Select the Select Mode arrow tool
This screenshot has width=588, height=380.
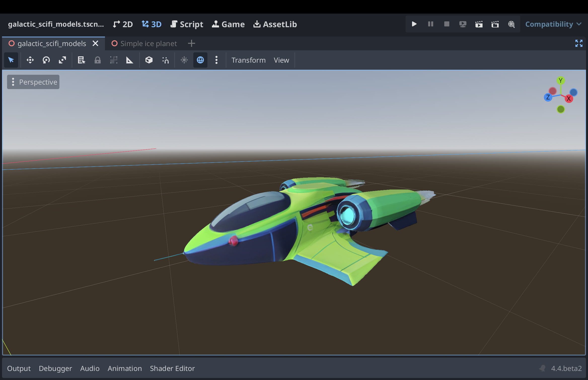tap(11, 60)
